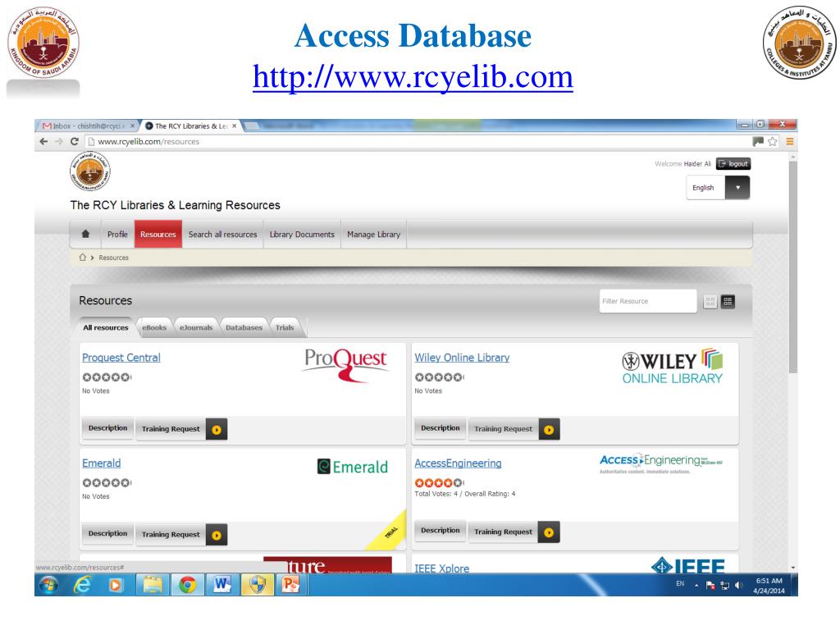Go to home via house icon in navigation
This screenshot has height=630, width=840.
coord(85,234)
